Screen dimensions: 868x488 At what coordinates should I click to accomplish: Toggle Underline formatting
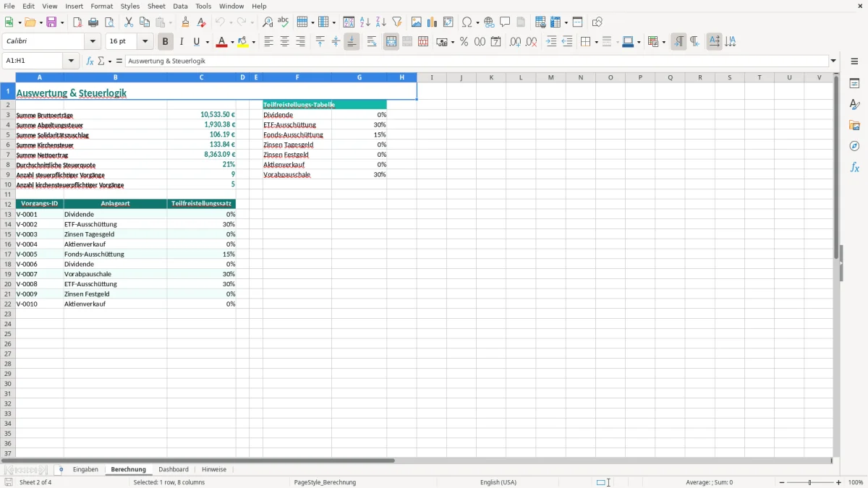[196, 42]
